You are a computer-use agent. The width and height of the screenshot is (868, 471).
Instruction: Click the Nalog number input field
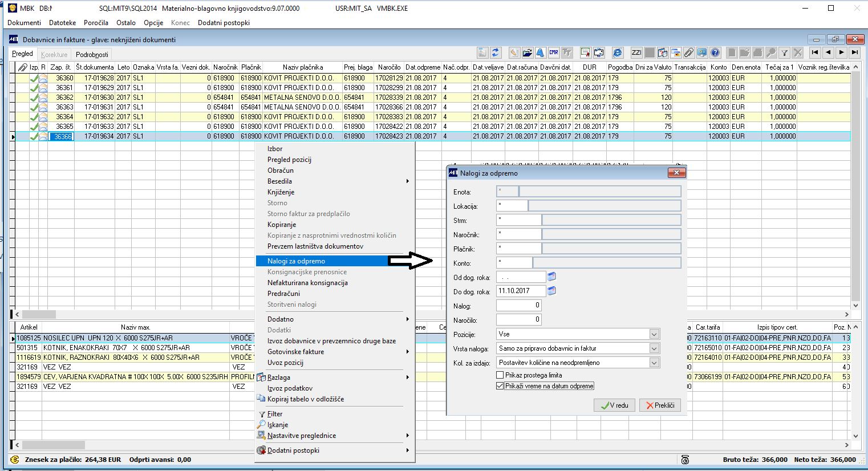[x=518, y=306]
